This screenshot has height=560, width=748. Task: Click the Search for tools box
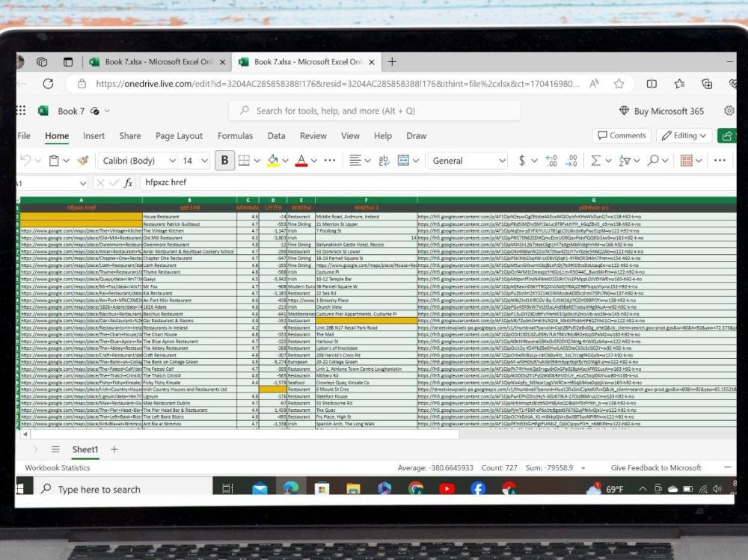[375, 111]
